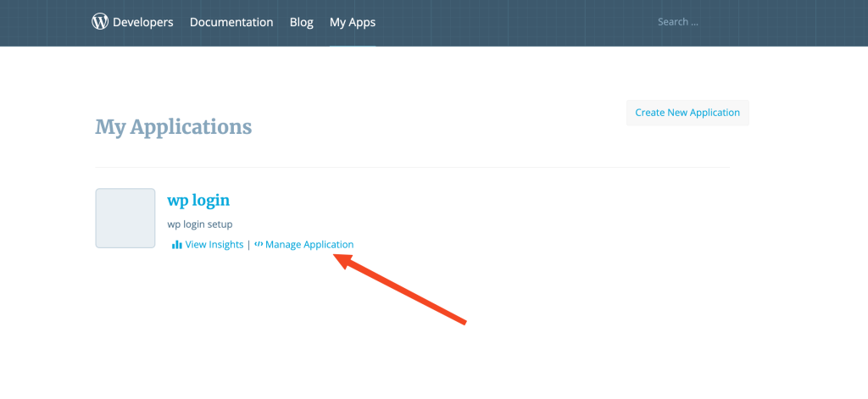This screenshot has height=399, width=868.
Task: Click the active underline beneath My Apps
Action: (353, 45)
